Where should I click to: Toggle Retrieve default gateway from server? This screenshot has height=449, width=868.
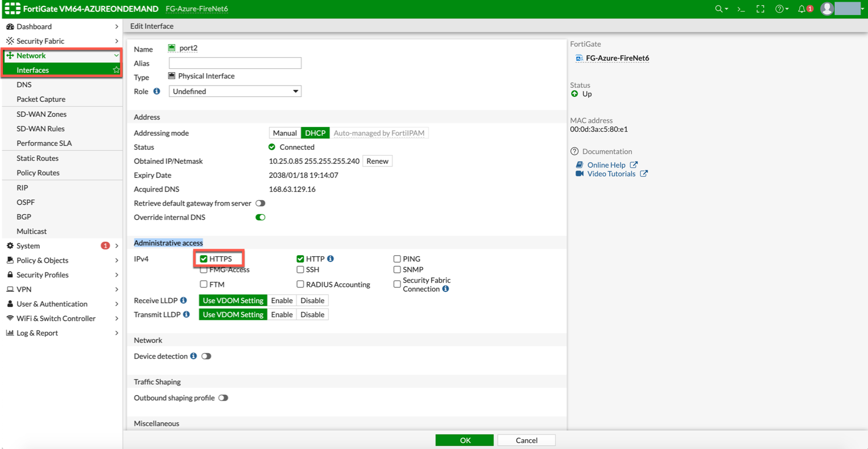tap(260, 203)
